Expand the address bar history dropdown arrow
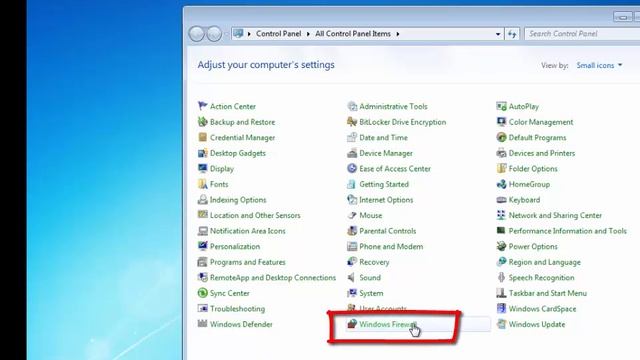This screenshot has height=360, width=640. click(498, 34)
